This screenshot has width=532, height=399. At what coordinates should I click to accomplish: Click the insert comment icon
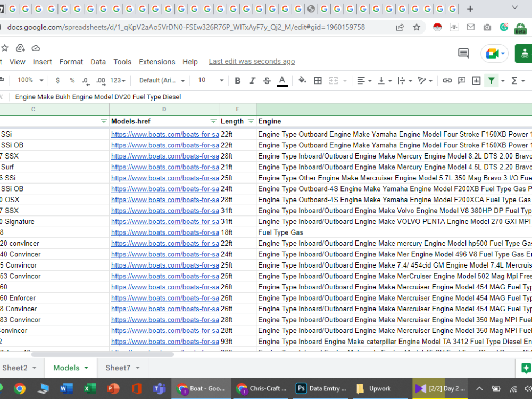click(462, 80)
